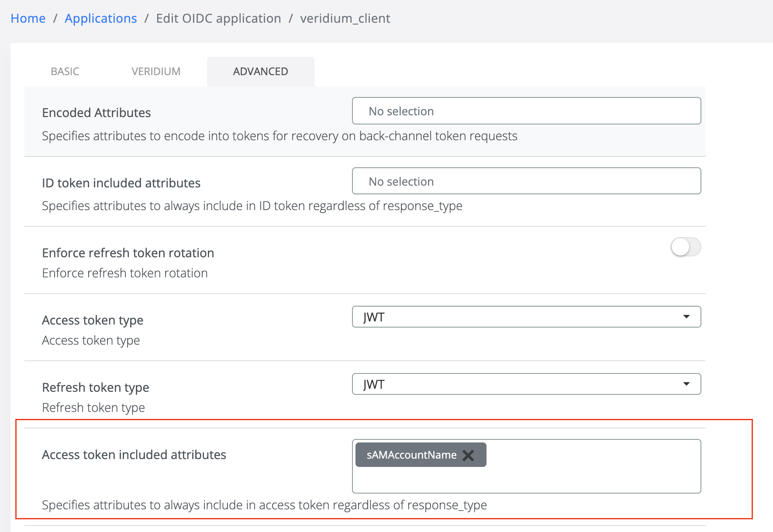Click the veridium_client breadcrumb item
Viewport: 773px width, 532px height.
[x=345, y=18]
